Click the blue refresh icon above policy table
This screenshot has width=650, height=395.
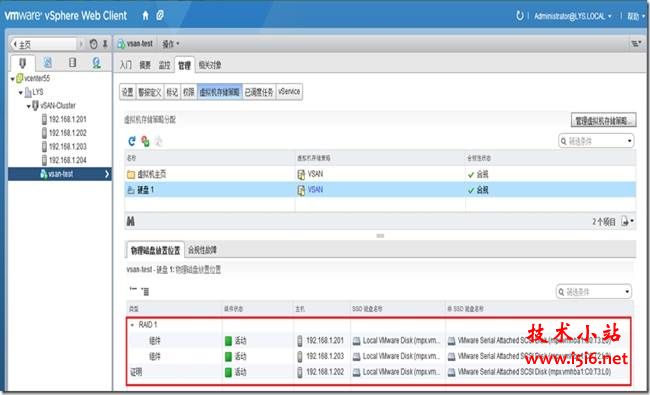(132, 141)
